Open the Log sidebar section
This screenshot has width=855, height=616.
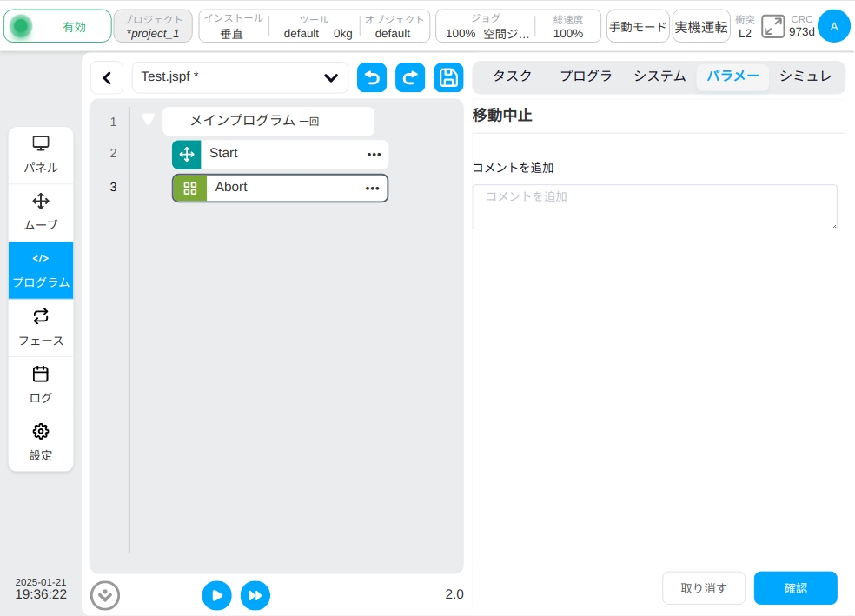pyautogui.click(x=41, y=386)
